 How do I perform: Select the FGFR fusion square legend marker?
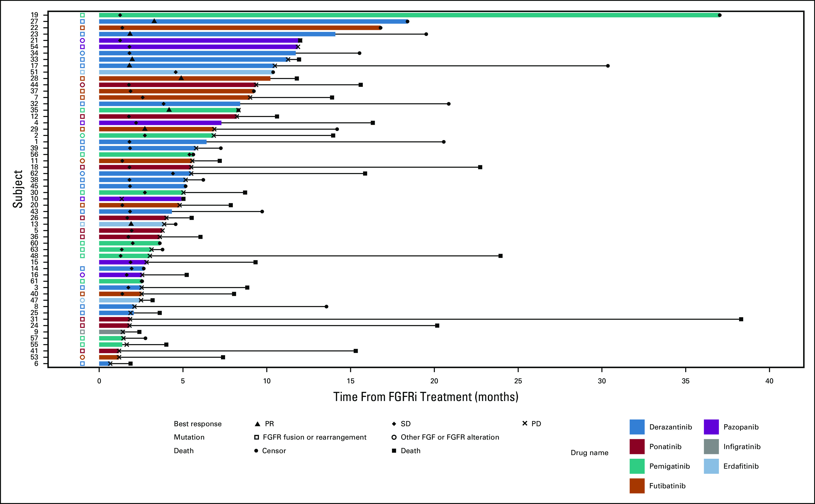(x=256, y=437)
